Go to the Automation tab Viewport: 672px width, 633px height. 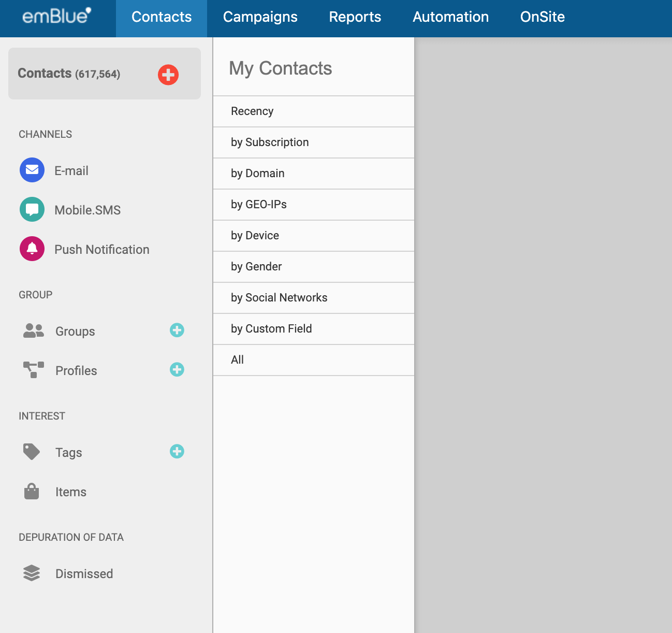450,17
